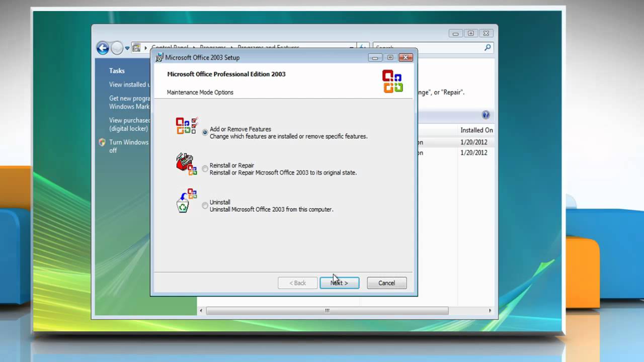
Task: Select first row with date 1/20/2012
Action: tap(455, 142)
